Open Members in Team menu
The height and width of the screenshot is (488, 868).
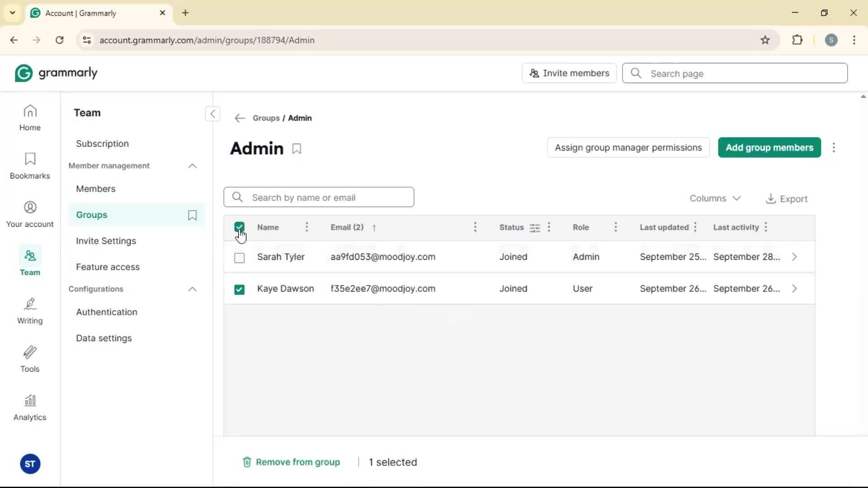tap(95, 189)
